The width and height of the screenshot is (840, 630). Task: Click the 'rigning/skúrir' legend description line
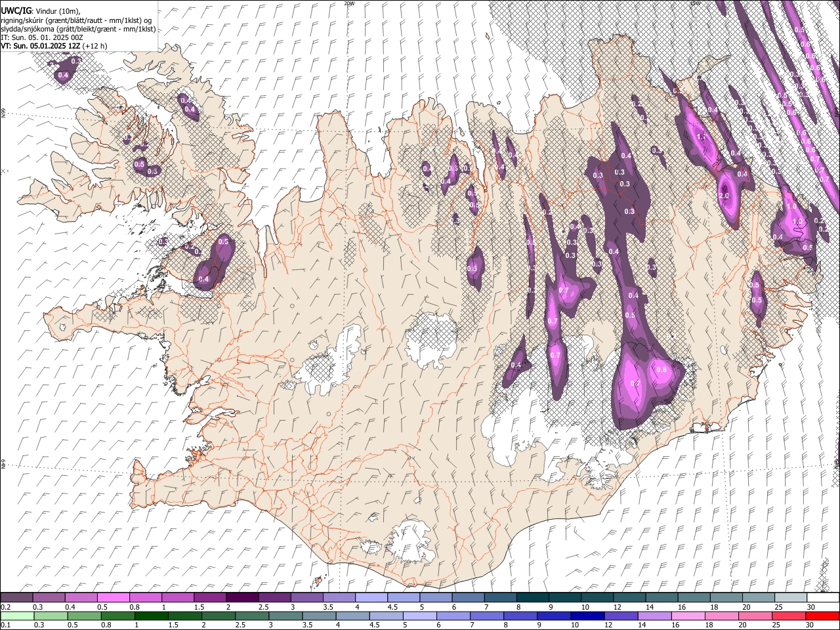coord(77,20)
